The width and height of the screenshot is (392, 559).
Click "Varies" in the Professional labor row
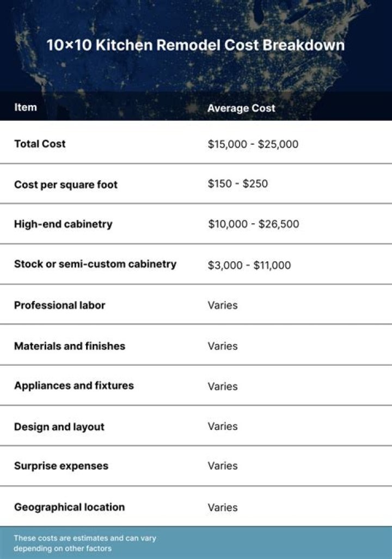pyautogui.click(x=223, y=305)
